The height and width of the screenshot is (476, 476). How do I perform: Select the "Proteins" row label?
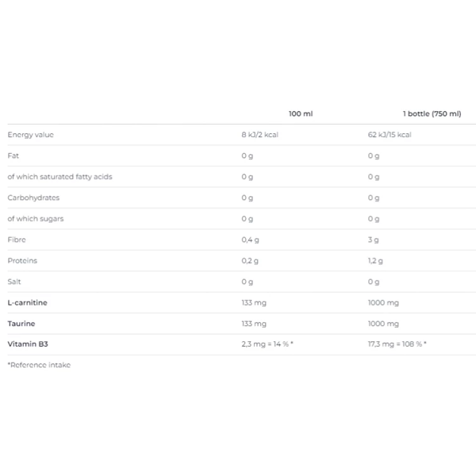[x=22, y=260]
